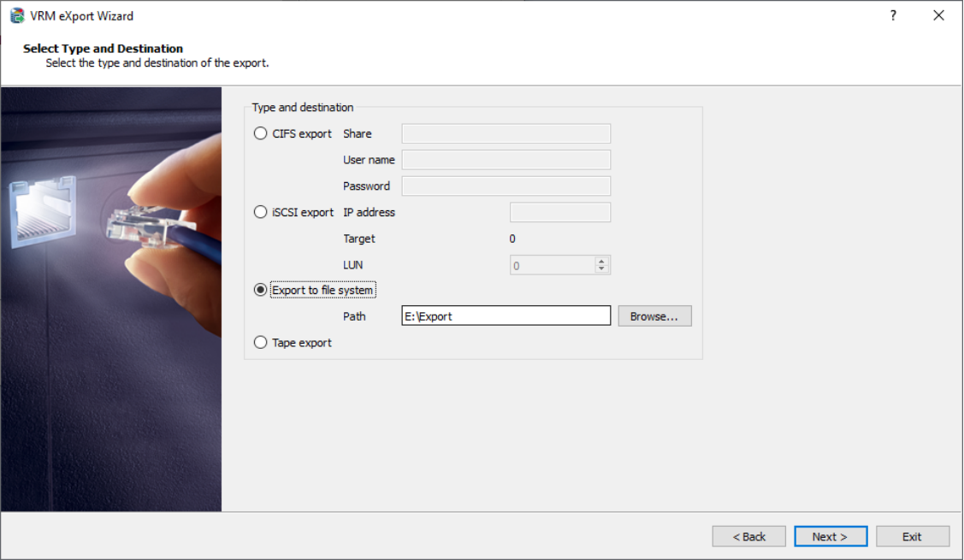Click the User name input field
Viewport: 964px width, 560px height.
[506, 160]
